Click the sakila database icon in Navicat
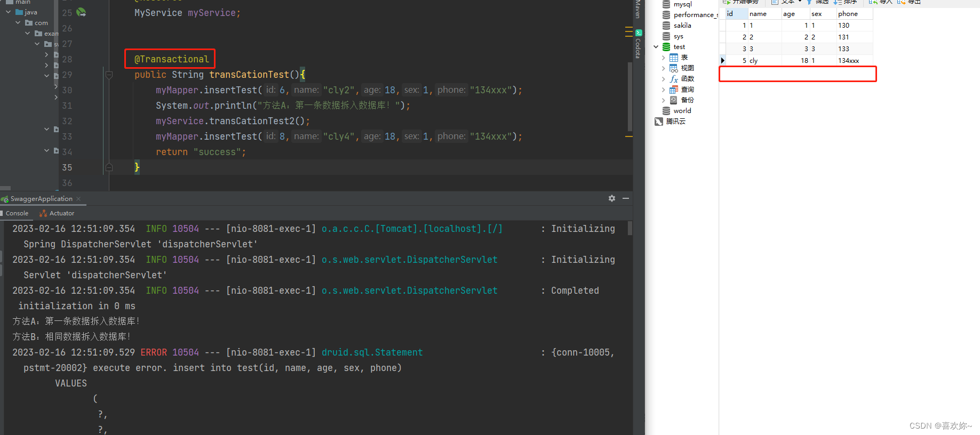The width and height of the screenshot is (980, 435). point(666,26)
